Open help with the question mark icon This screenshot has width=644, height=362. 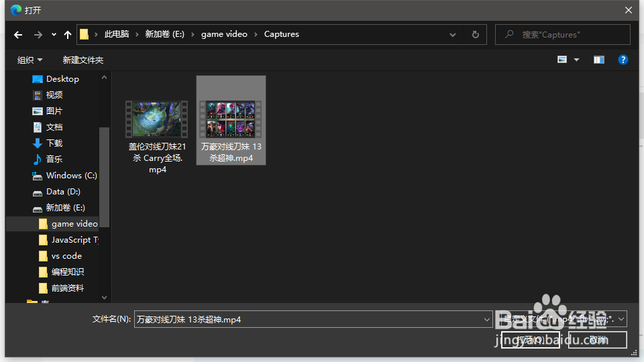pyautogui.click(x=623, y=60)
